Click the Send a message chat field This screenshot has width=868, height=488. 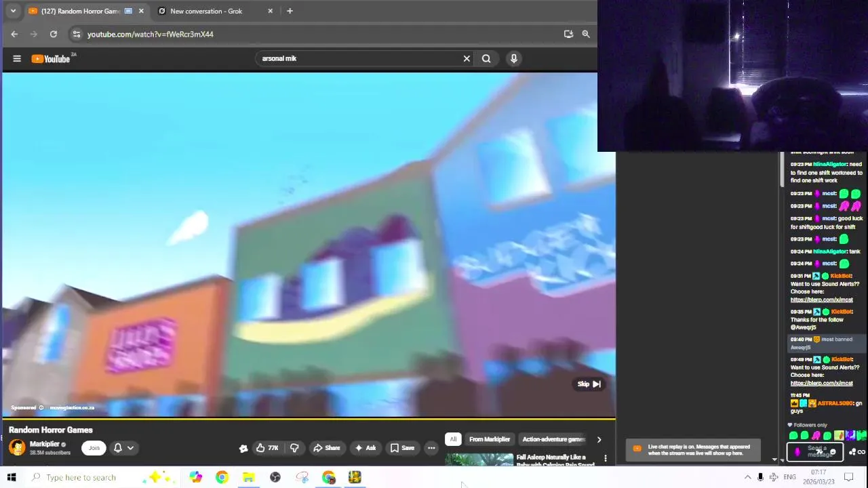815,451
